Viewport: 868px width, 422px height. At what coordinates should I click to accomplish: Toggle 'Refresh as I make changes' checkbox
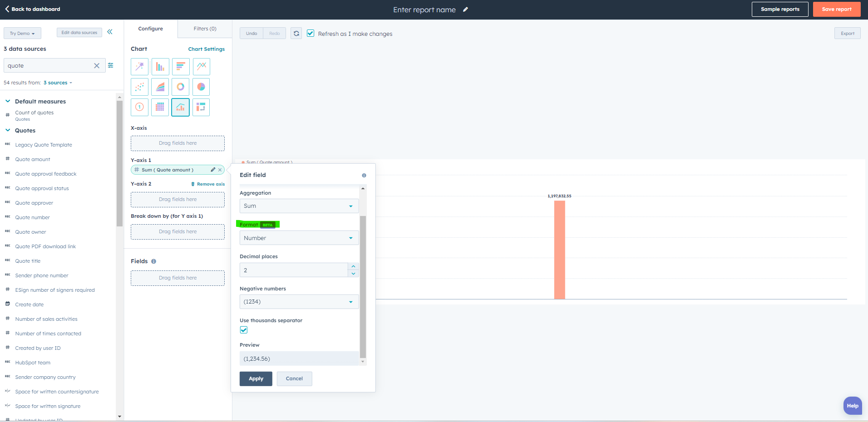[x=311, y=33]
